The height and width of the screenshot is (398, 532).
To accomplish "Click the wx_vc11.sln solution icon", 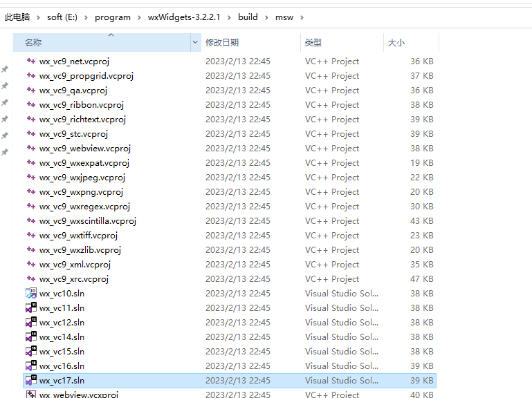I will [31, 307].
